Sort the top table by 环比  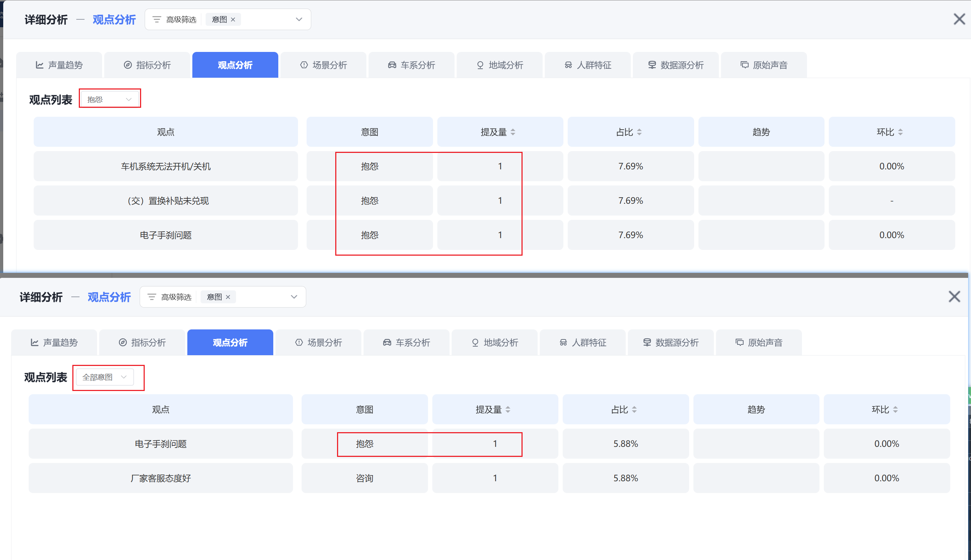[x=900, y=132]
